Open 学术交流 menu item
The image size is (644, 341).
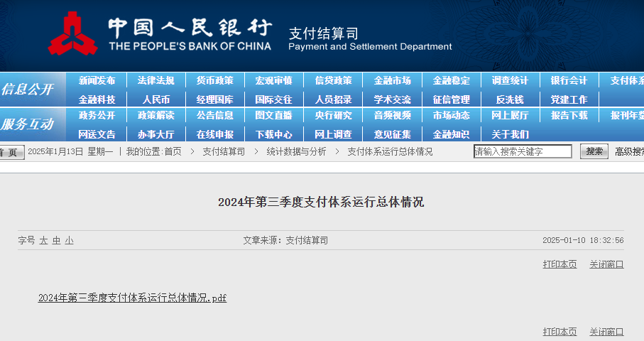[392, 99]
